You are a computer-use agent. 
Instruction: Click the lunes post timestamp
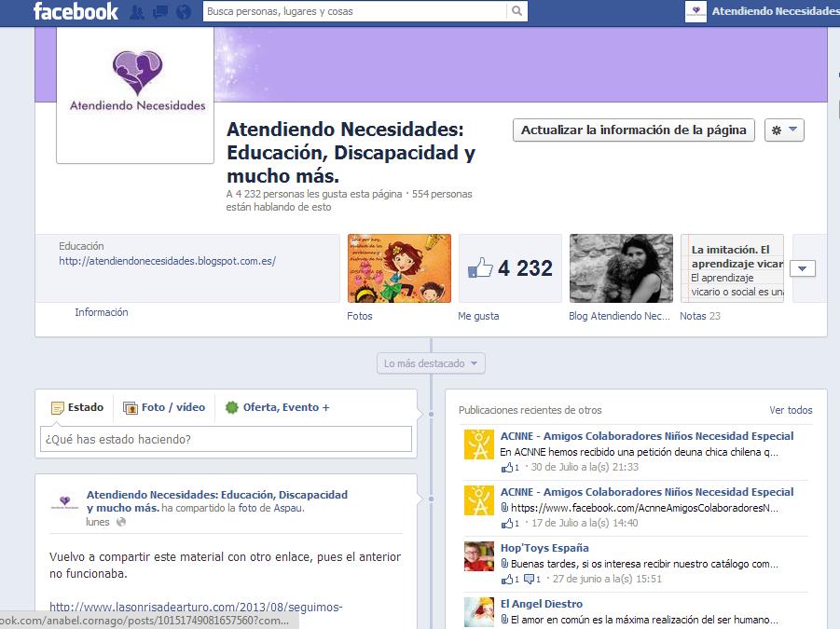(98, 522)
